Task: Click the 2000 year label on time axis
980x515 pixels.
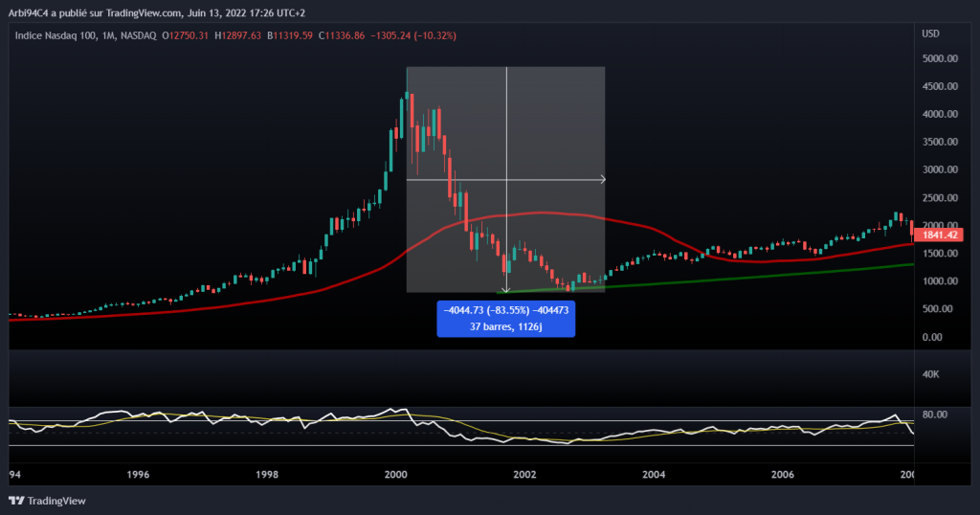Action: (x=395, y=475)
